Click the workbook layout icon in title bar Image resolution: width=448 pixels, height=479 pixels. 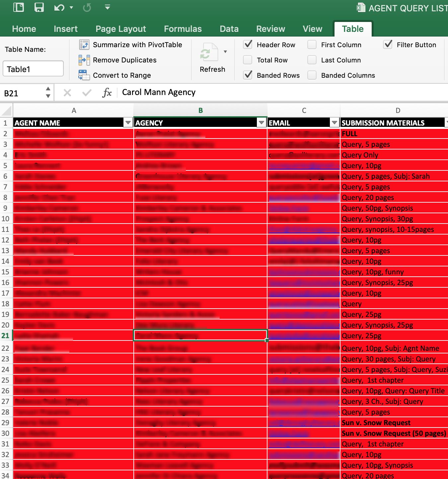coord(19,7)
